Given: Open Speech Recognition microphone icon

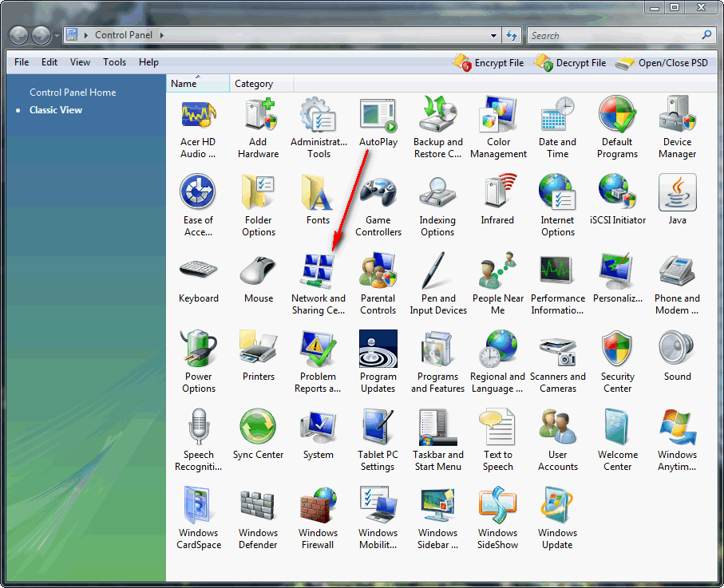Looking at the screenshot, I should click(199, 425).
